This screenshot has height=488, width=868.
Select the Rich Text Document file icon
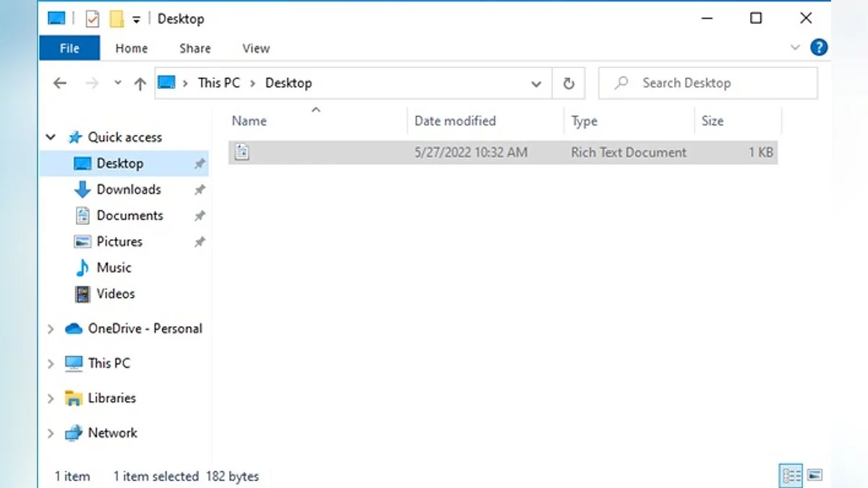pyautogui.click(x=242, y=152)
